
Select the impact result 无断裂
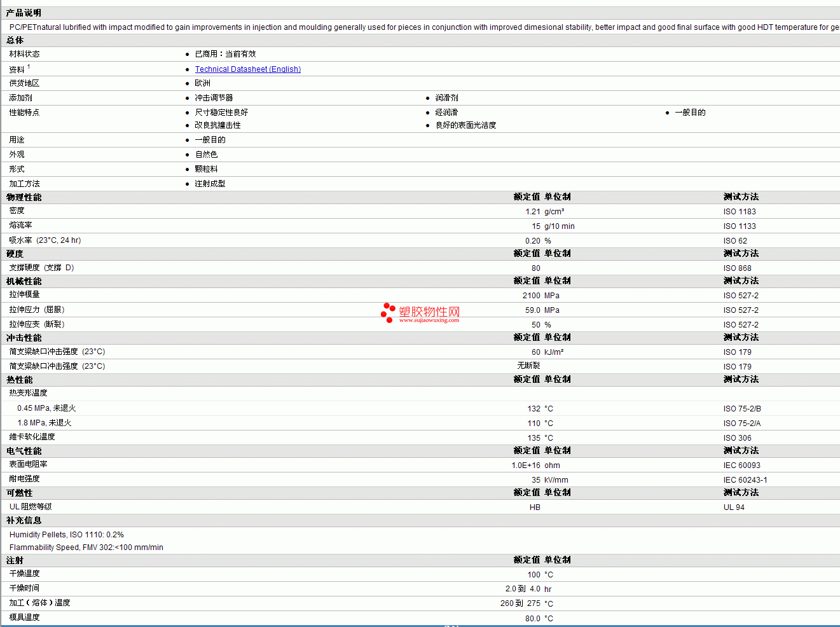coord(529,366)
